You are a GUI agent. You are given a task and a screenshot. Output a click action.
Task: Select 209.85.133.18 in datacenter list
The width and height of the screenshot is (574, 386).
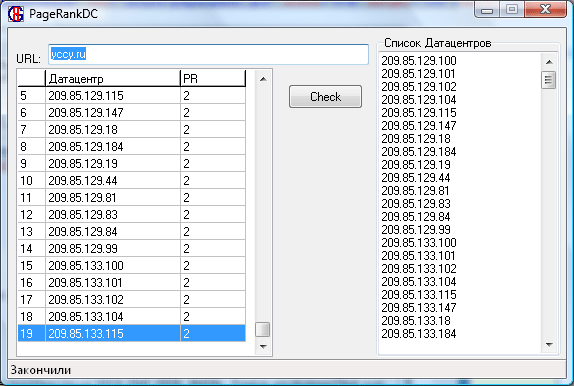pos(416,320)
